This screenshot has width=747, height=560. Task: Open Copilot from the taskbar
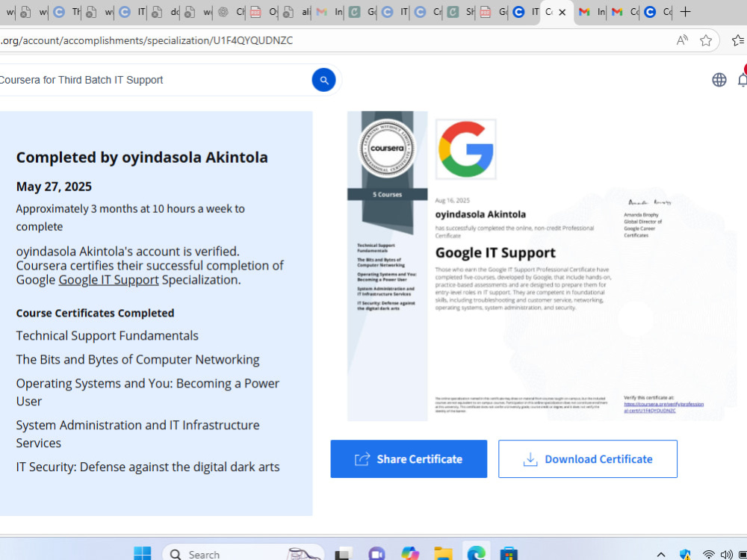coord(409,554)
